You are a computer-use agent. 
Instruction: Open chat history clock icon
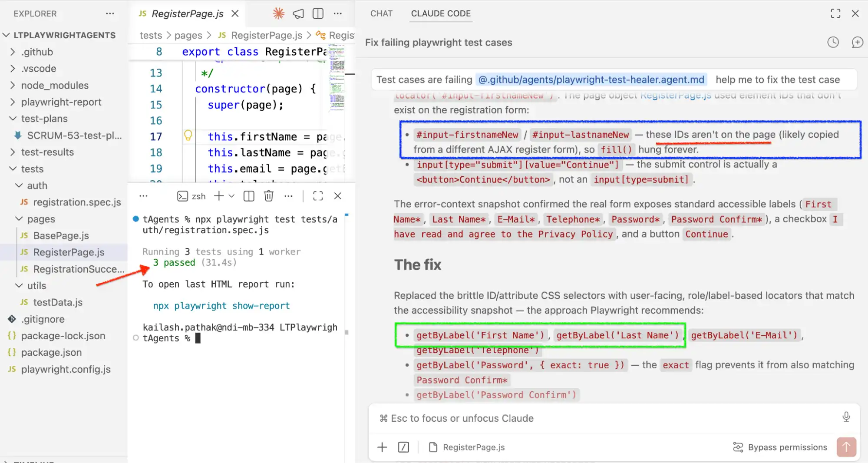[x=833, y=42]
